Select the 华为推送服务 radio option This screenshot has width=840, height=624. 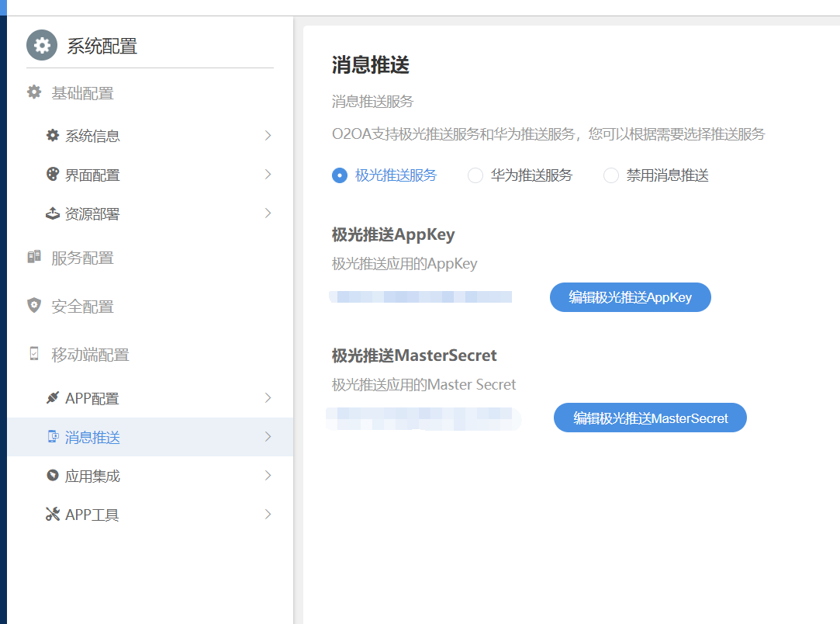(x=475, y=175)
